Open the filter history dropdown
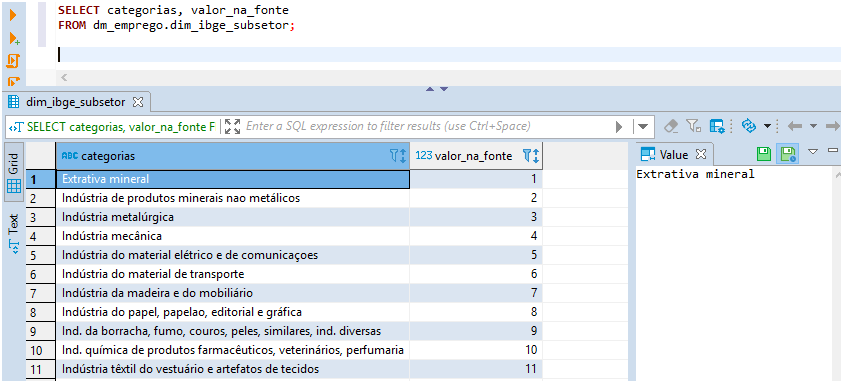The image size is (841, 381). tap(643, 127)
